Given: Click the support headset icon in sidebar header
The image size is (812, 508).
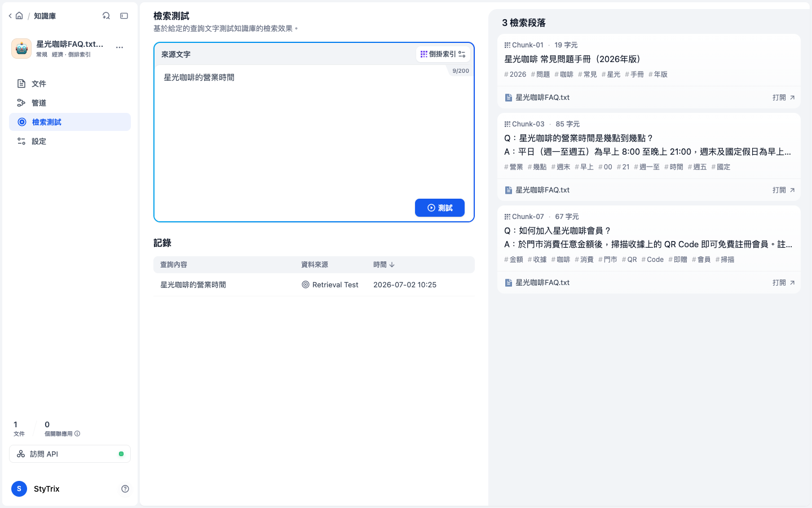Looking at the screenshot, I should pos(106,16).
